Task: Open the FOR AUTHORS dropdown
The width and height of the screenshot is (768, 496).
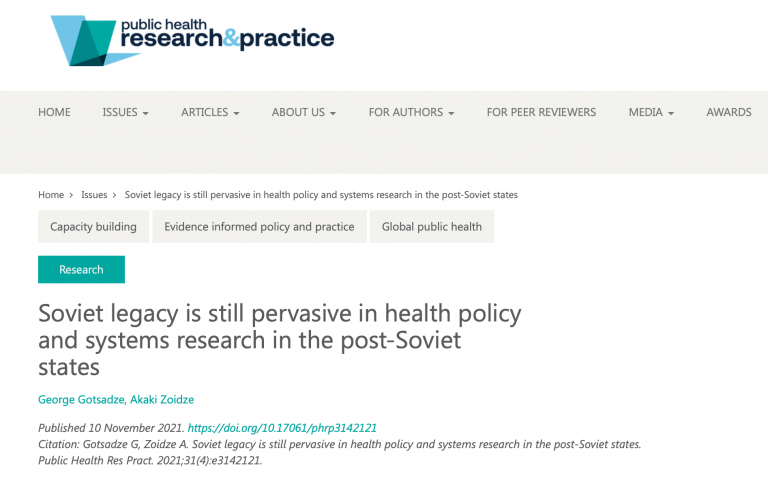Action: (411, 112)
